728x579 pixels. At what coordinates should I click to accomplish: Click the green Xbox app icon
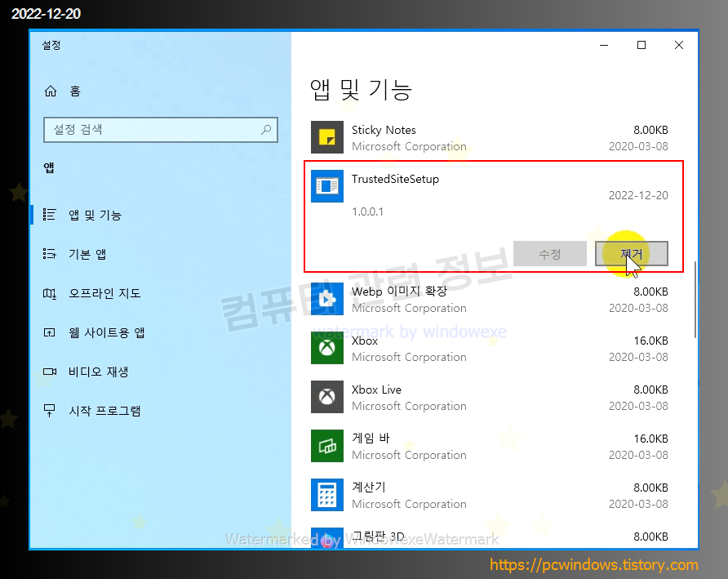point(326,348)
